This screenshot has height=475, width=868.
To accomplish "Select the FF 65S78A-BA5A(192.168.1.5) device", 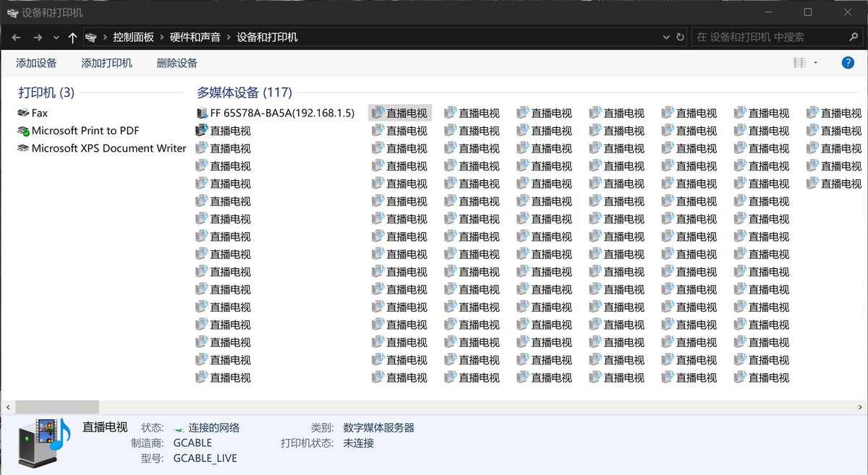I will [x=276, y=113].
